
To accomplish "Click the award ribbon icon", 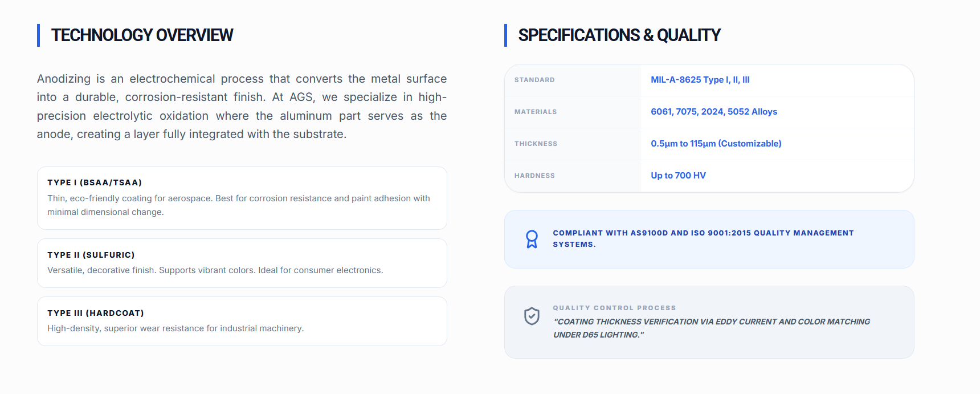I will click(532, 239).
